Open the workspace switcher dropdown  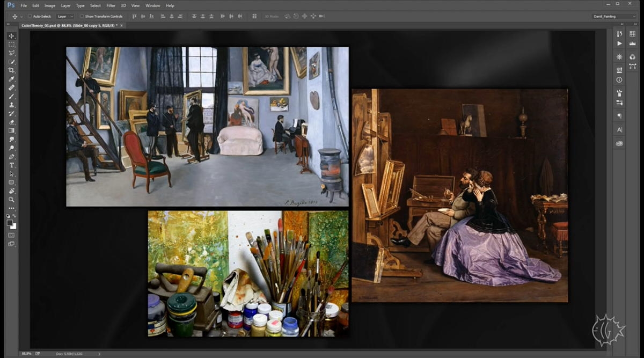click(614, 17)
